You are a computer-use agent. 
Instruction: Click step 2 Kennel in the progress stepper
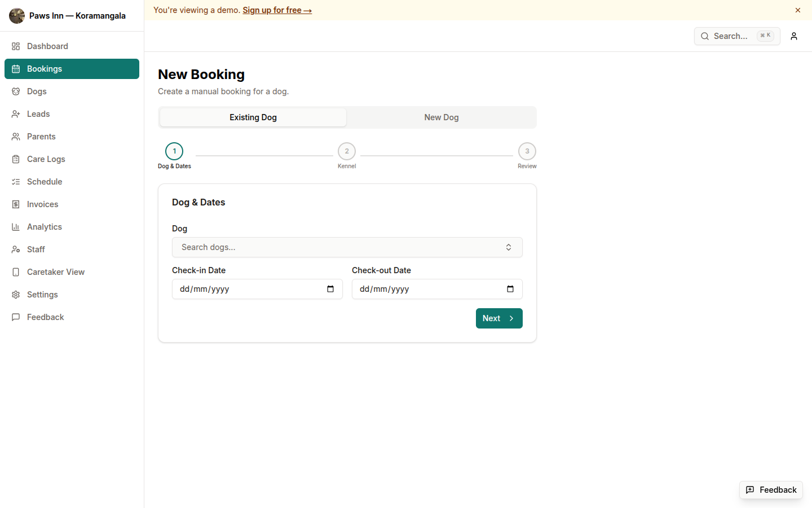[347, 151]
